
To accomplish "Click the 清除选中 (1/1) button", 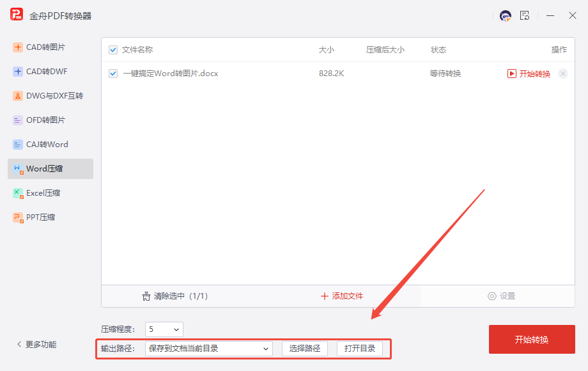I will coord(175,296).
